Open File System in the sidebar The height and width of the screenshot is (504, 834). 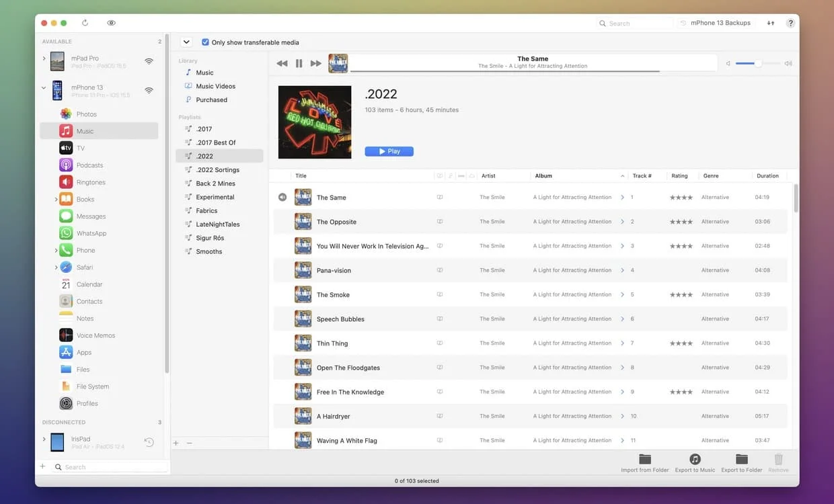tap(92, 386)
